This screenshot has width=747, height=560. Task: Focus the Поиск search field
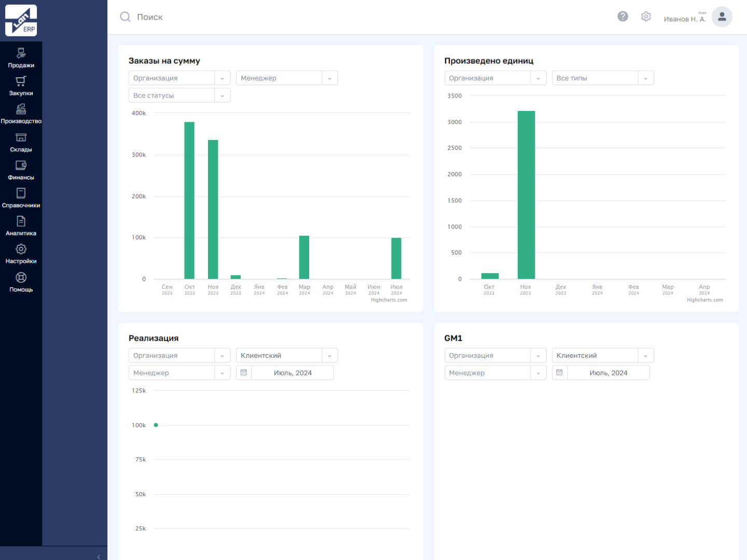tap(149, 17)
